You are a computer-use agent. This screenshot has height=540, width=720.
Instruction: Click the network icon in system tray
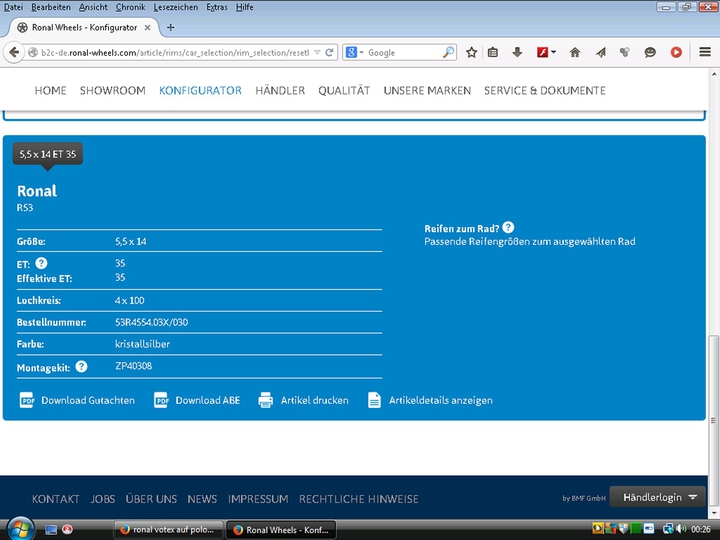click(668, 529)
